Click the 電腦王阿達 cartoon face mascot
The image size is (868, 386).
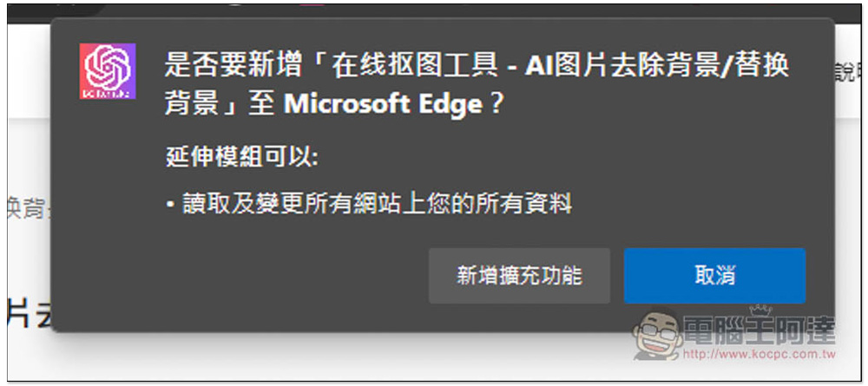click(657, 335)
